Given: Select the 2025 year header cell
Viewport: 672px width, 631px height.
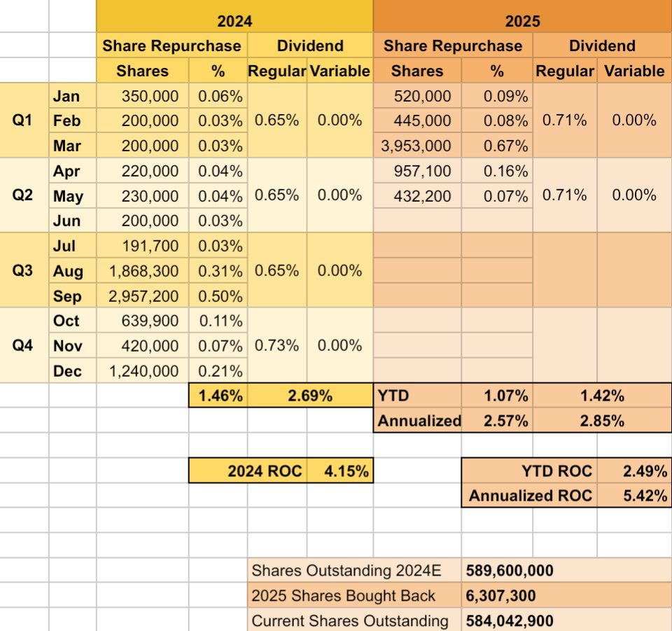Looking at the screenshot, I should tap(522, 16).
